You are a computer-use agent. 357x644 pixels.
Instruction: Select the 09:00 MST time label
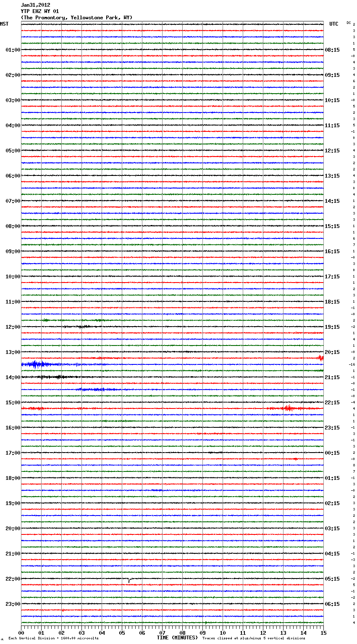tap(13, 251)
